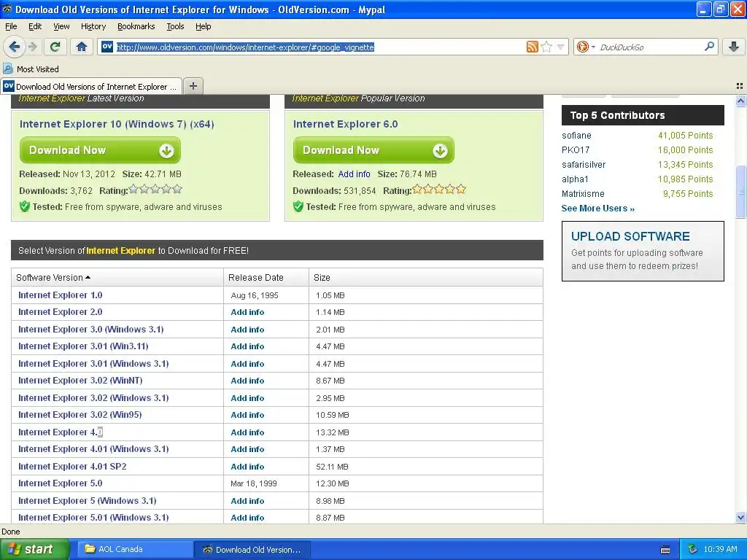Open Internet Explorer 3.0 (Windows 3.1) link
This screenshot has height=560, width=747.
coord(90,330)
